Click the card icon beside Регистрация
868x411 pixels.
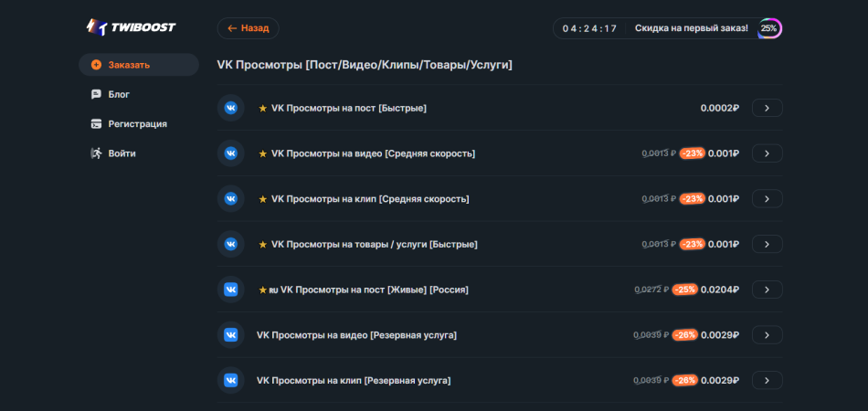[96, 124]
